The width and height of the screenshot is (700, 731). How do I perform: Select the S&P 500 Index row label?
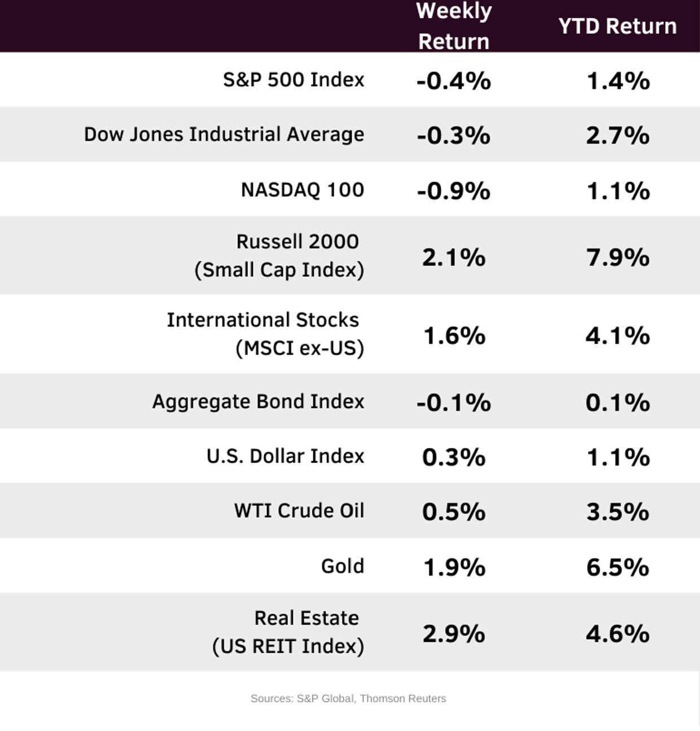(294, 80)
